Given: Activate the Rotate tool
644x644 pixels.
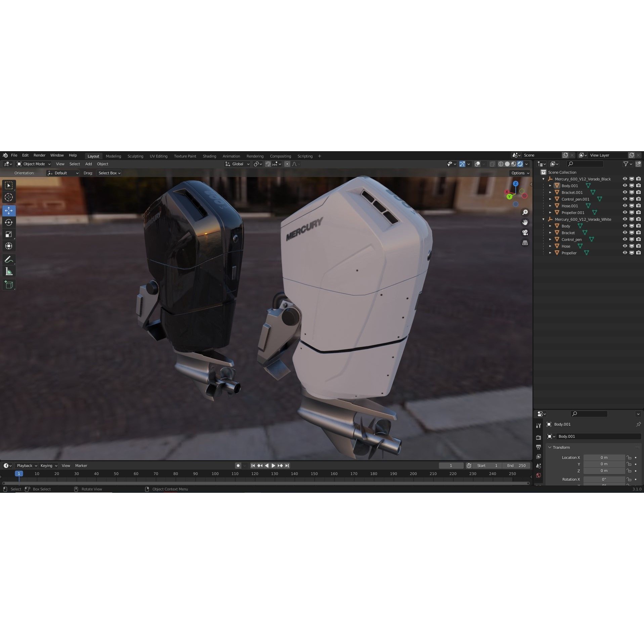Looking at the screenshot, I should point(9,222).
